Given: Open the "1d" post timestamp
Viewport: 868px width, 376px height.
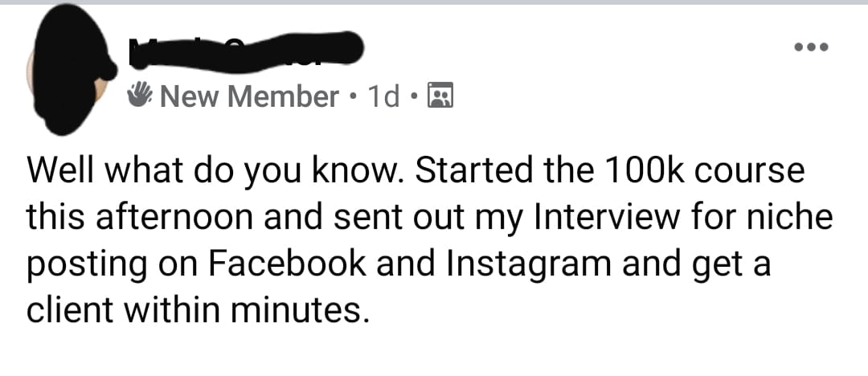Looking at the screenshot, I should point(383,97).
